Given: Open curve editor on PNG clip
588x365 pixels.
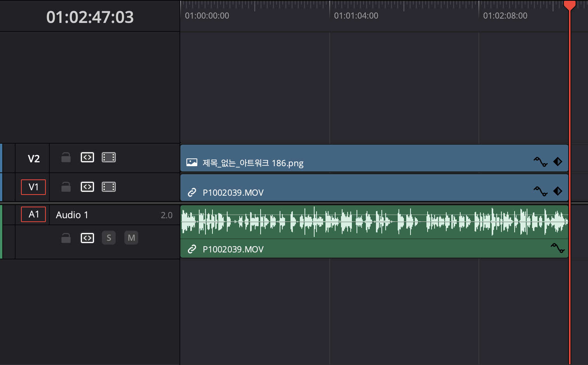Looking at the screenshot, I should pyautogui.click(x=540, y=162).
